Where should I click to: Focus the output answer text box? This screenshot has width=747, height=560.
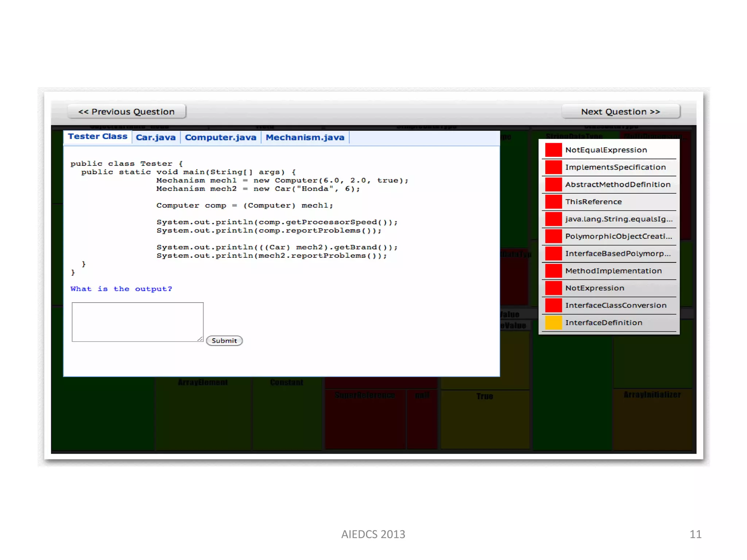138,322
